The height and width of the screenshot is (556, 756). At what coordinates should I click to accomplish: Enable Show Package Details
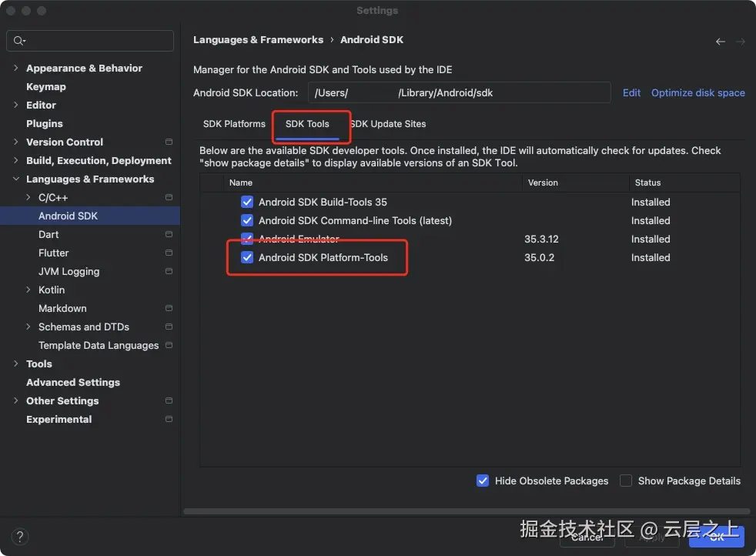coord(626,481)
